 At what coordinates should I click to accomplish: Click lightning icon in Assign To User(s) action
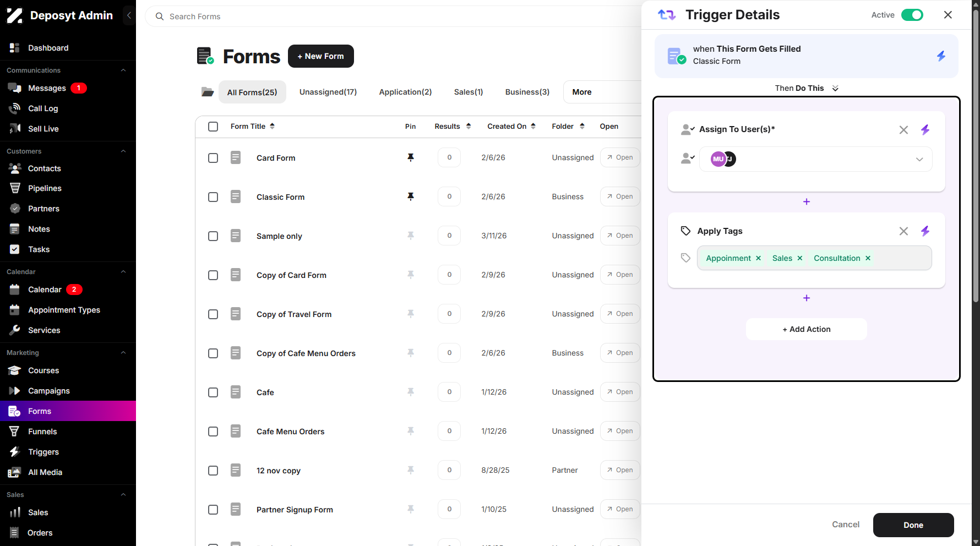[x=925, y=129]
